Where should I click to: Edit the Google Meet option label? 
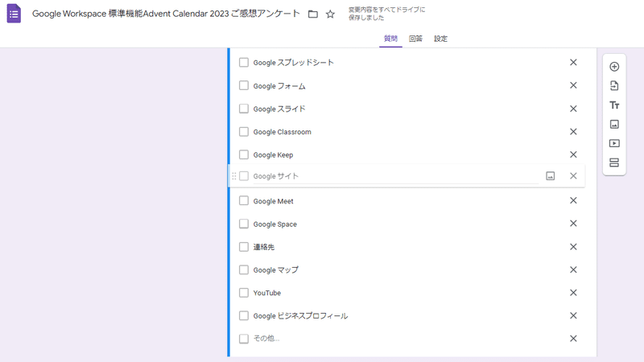[273, 201]
